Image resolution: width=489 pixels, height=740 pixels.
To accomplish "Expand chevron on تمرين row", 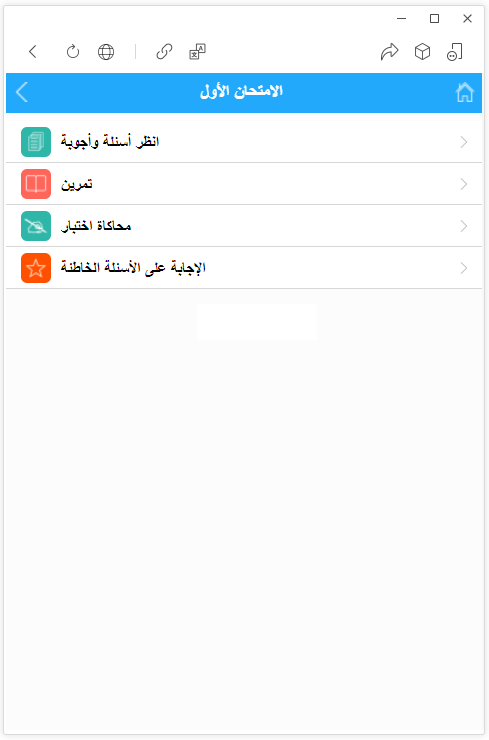I will click(x=464, y=184).
